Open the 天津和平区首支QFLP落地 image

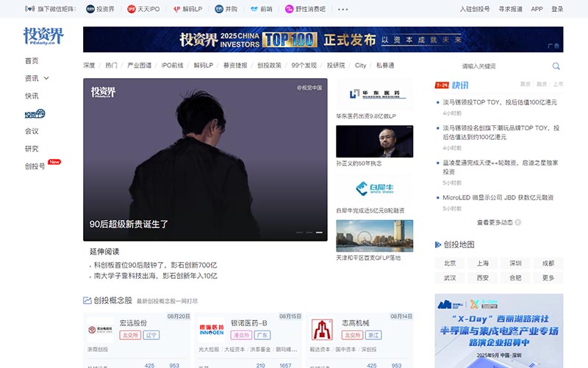click(x=375, y=236)
